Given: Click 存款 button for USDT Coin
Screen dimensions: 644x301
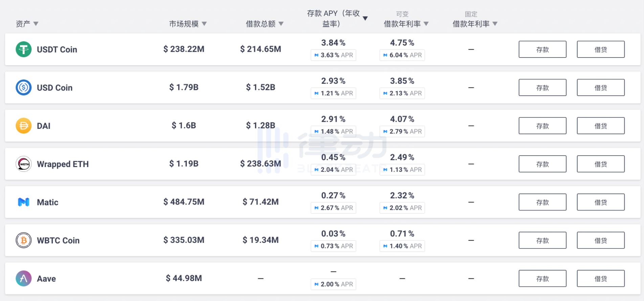Looking at the screenshot, I should pos(542,49).
